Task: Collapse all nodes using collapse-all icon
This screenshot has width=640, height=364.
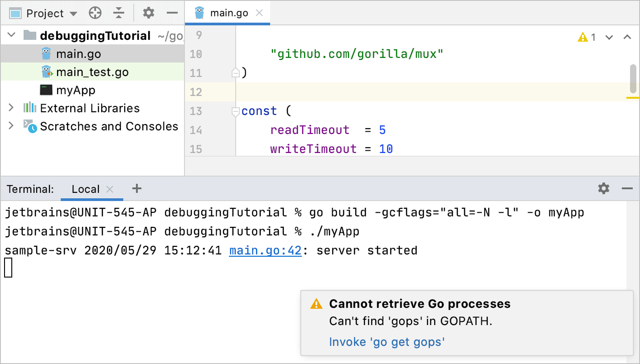Action: point(119,13)
